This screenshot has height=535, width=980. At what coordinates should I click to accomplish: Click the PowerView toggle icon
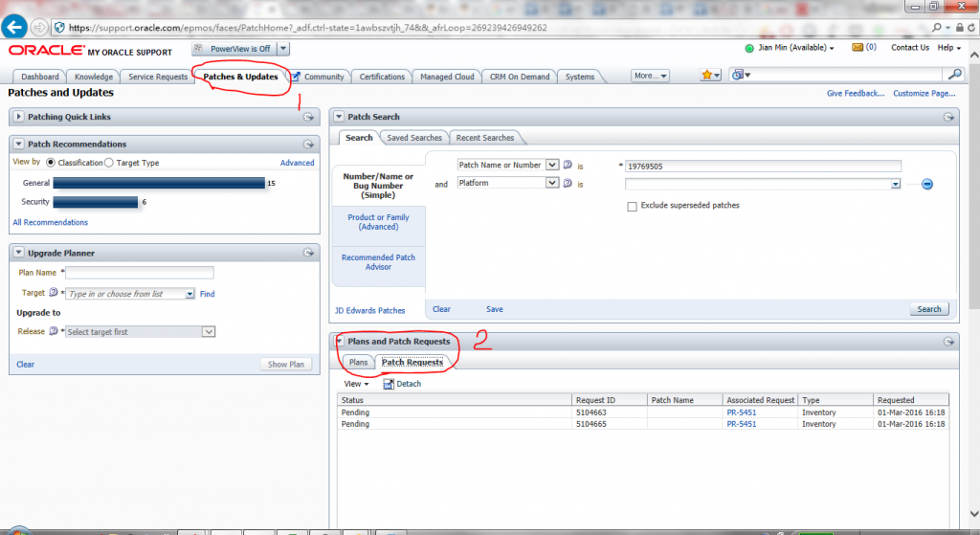[198, 48]
